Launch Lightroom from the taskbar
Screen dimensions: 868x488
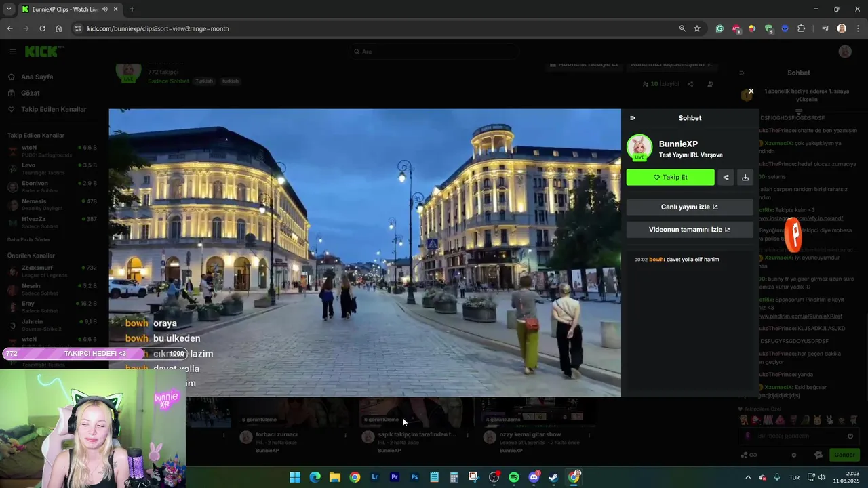[x=374, y=477]
